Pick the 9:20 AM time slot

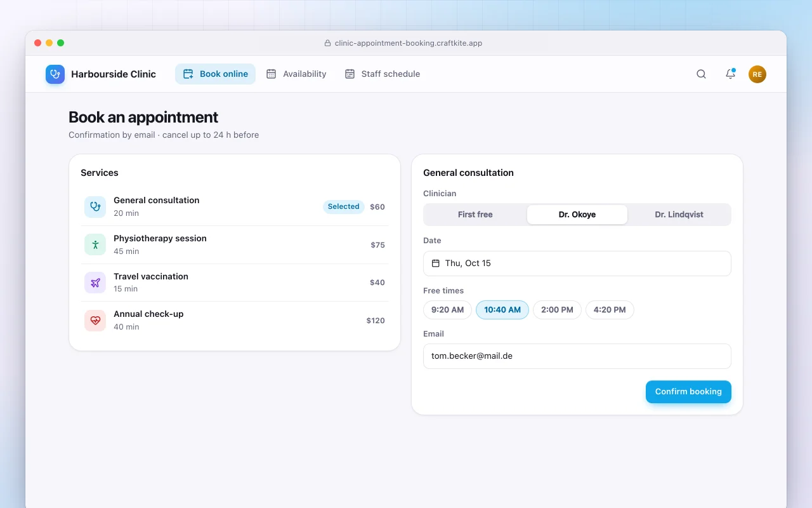(447, 310)
